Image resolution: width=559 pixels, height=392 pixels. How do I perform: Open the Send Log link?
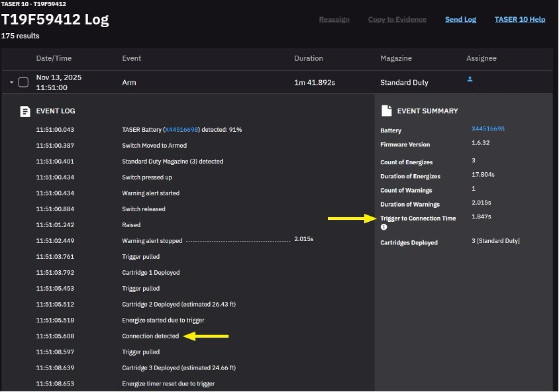[x=460, y=19]
